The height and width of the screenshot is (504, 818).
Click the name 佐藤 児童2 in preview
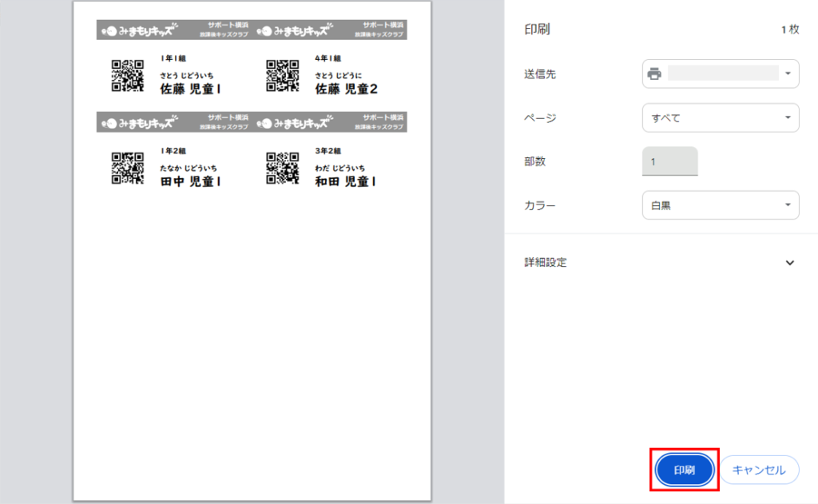coord(347,89)
